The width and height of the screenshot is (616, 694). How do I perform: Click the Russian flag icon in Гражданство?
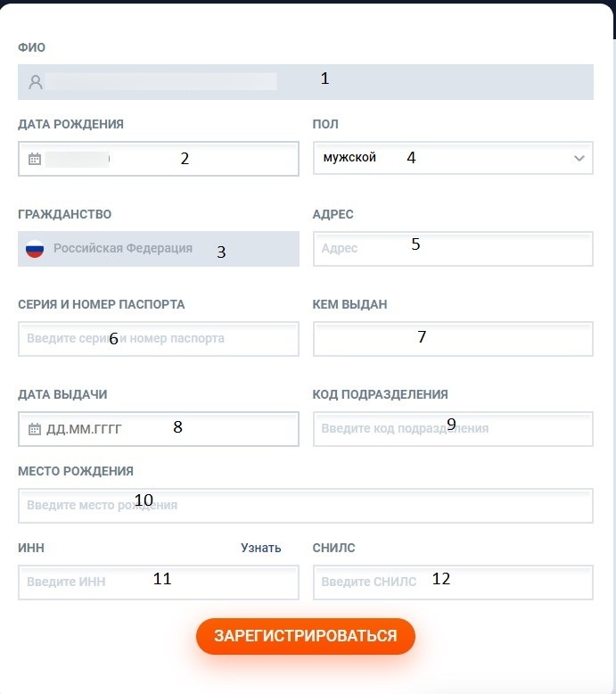pyautogui.click(x=35, y=249)
